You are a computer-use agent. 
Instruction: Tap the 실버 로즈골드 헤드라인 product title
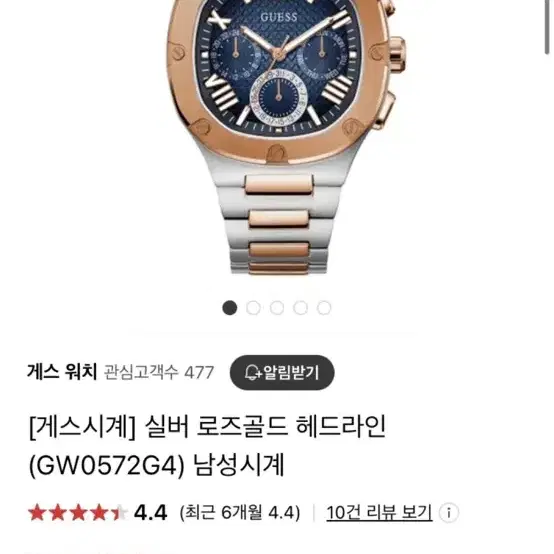click(265, 427)
